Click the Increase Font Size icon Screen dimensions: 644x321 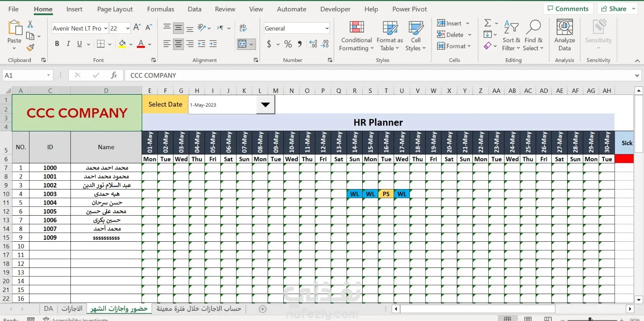[x=137, y=27]
